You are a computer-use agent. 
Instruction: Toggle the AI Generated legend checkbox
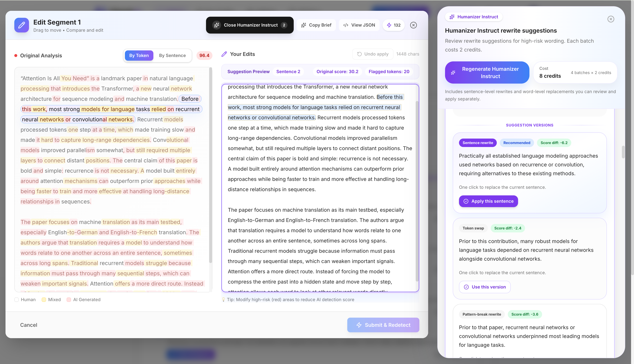(x=69, y=299)
